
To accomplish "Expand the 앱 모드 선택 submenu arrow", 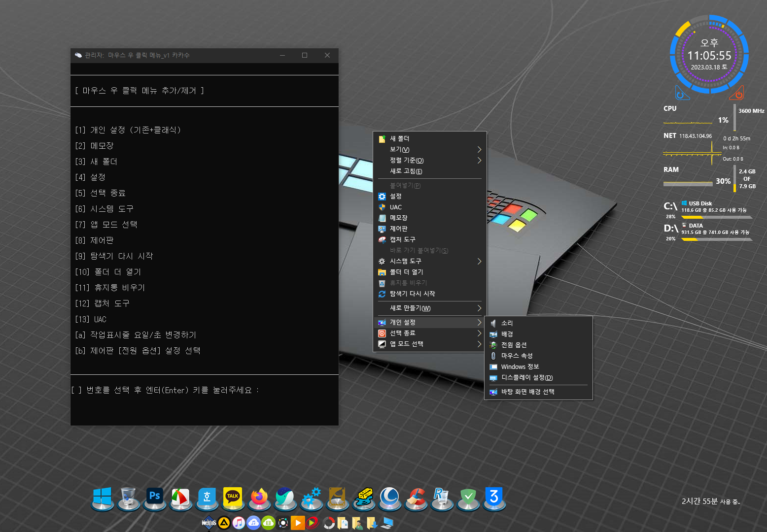I will (479, 344).
